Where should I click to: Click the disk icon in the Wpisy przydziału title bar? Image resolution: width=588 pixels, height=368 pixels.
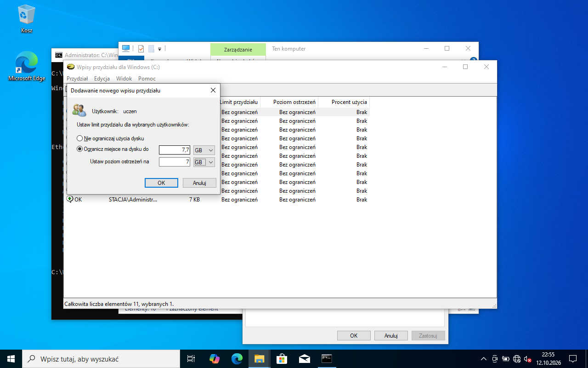click(71, 67)
